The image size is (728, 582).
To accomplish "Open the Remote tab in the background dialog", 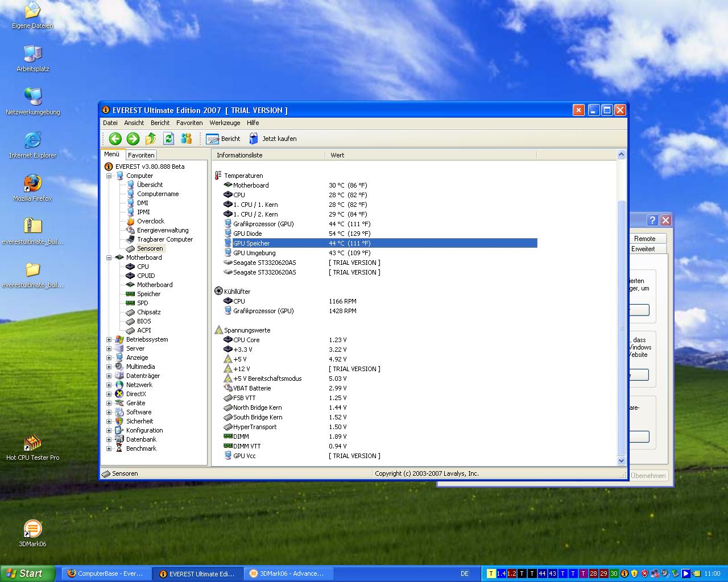I will pyautogui.click(x=647, y=239).
